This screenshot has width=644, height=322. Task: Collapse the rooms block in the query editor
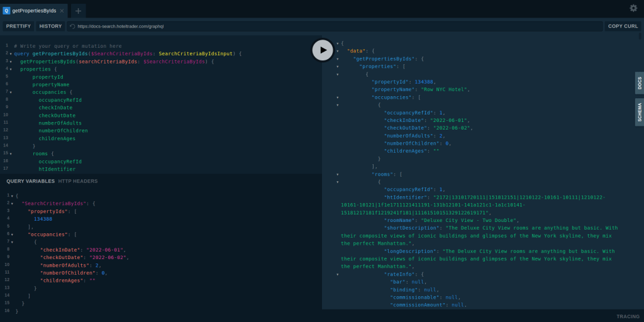11,154
